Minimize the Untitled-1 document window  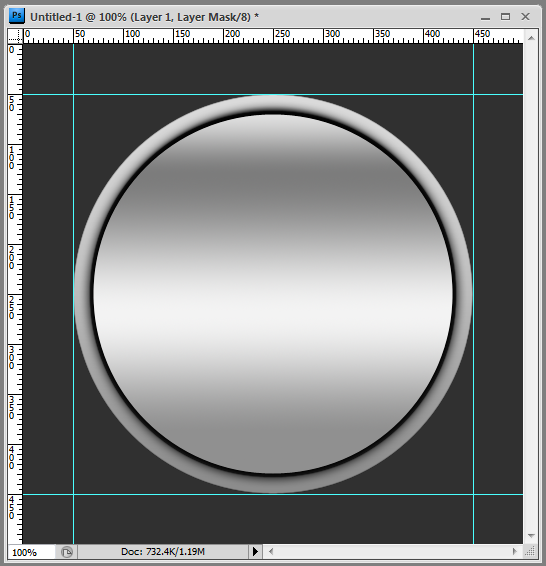click(485, 17)
